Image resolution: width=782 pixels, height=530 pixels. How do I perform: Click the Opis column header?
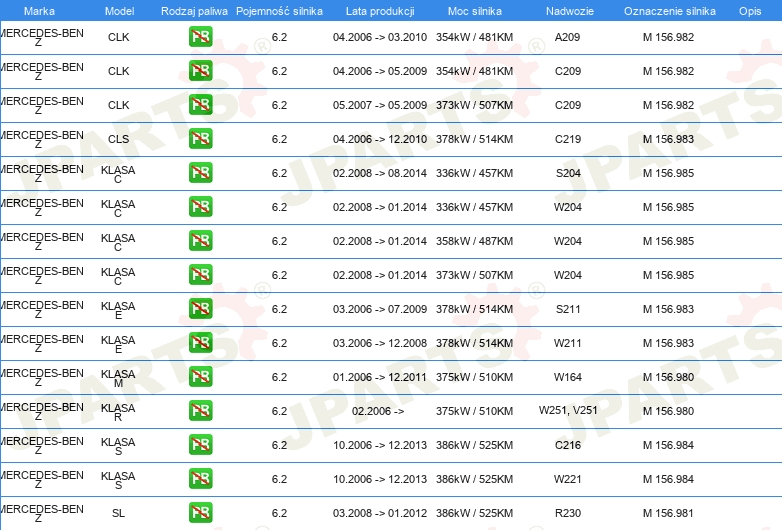coord(750,11)
